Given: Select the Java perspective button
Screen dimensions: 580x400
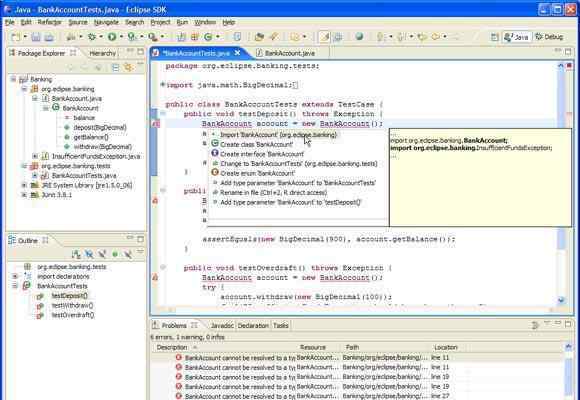Looking at the screenshot, I should 517,37.
